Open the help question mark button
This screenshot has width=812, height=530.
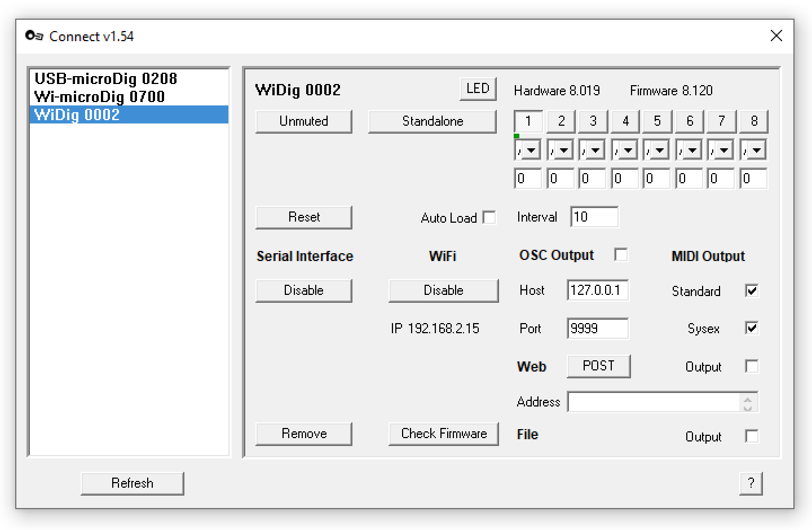[x=751, y=483]
